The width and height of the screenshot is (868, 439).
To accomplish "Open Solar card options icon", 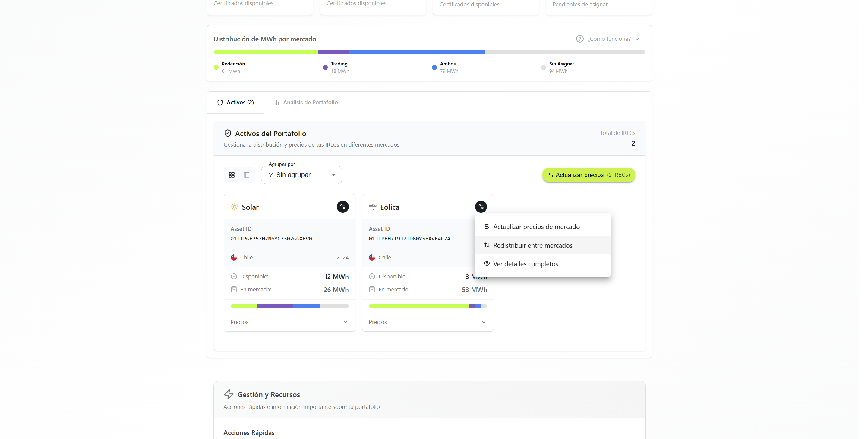I will (x=342, y=207).
